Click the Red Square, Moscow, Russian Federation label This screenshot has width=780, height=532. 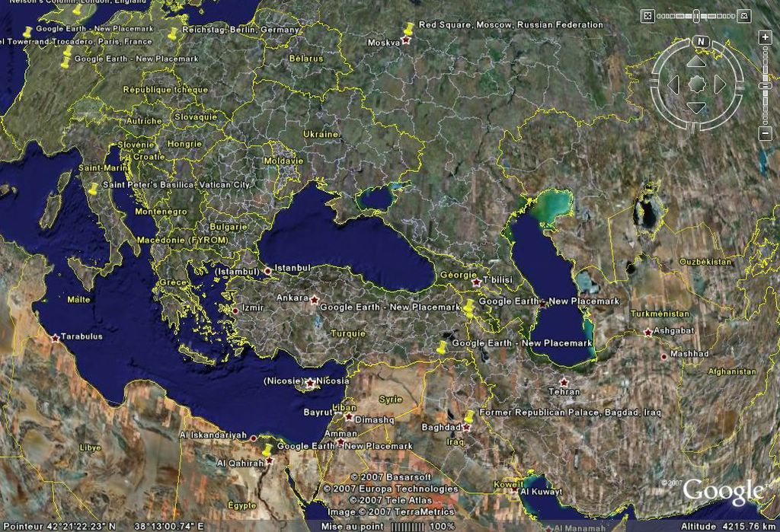511,24
